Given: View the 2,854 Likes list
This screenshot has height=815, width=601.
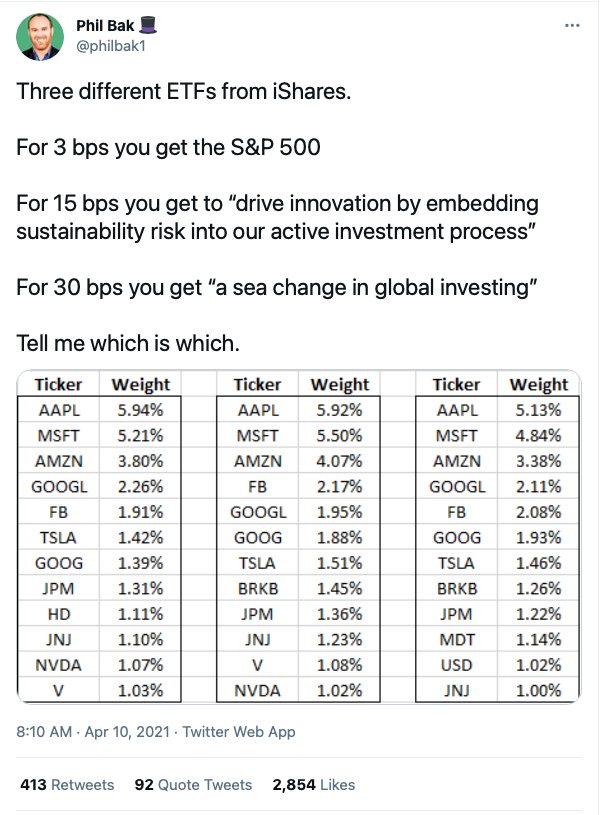Looking at the screenshot, I should pyautogui.click(x=313, y=785).
